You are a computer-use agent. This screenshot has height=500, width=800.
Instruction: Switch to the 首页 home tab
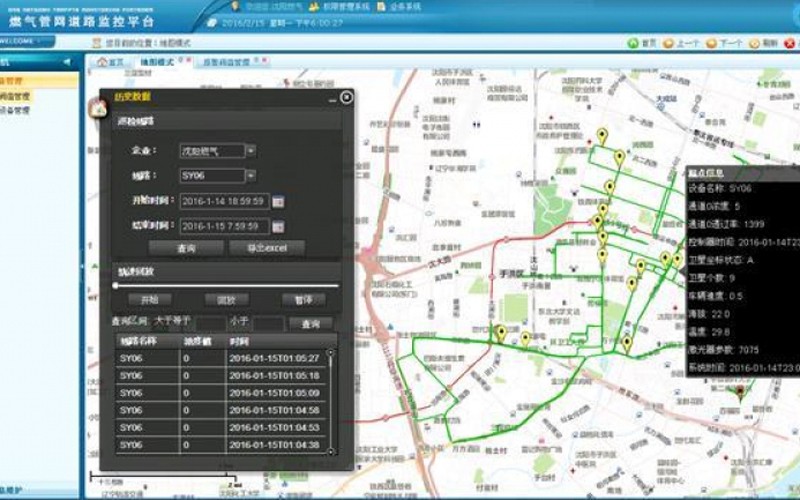click(x=111, y=62)
